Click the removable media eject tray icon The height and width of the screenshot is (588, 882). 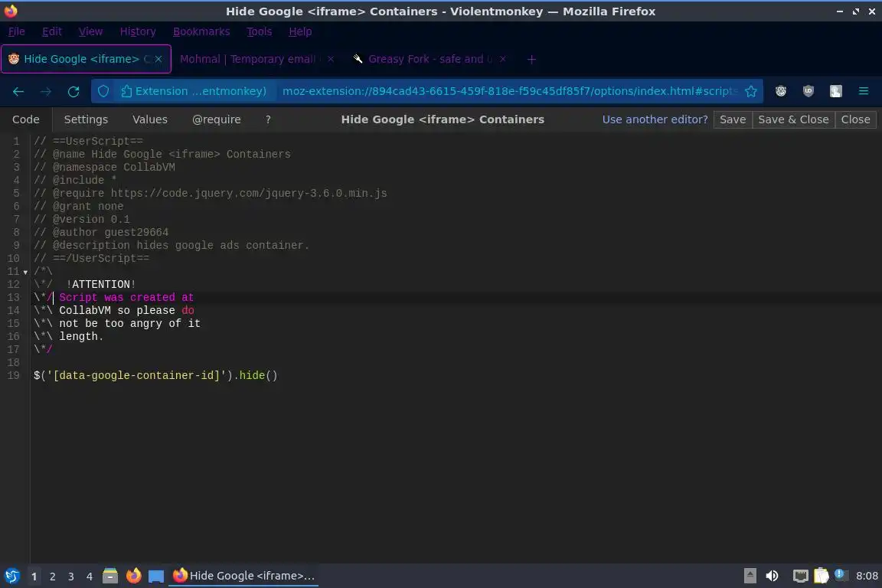(x=750, y=576)
